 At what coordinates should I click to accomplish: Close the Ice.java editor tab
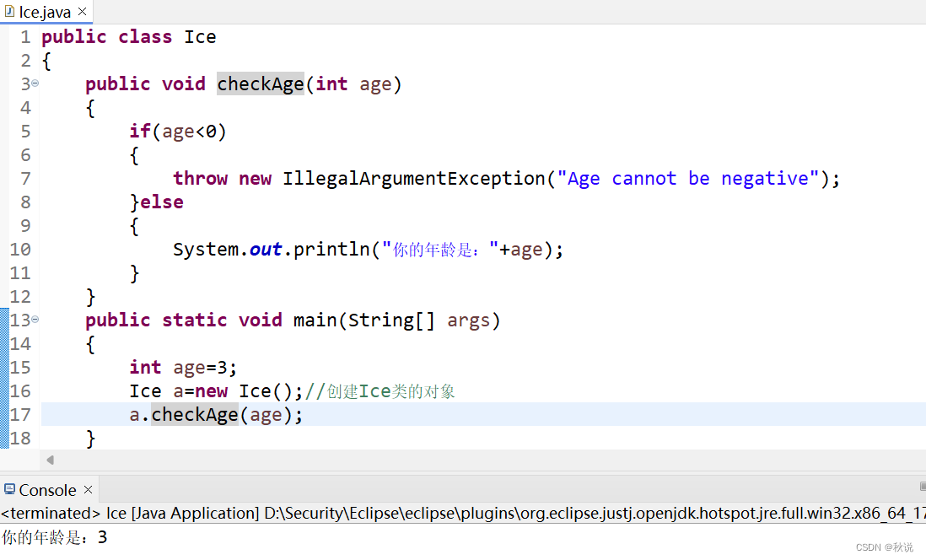click(82, 11)
